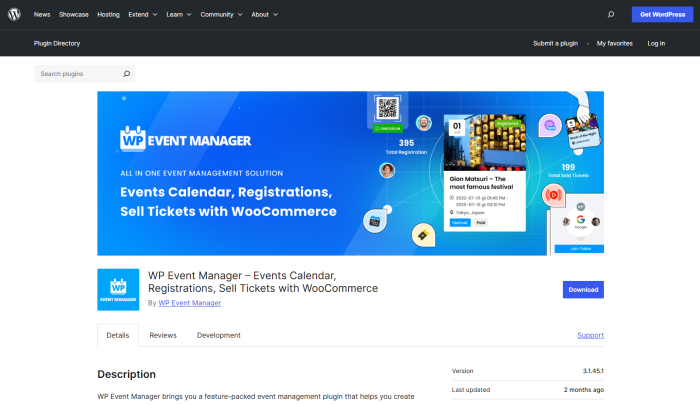
Task: Switch to the Reviews tab
Action: 163,335
